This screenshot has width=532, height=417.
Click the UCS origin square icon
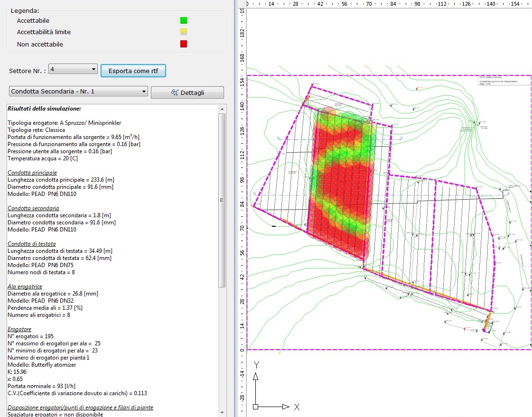coord(256,407)
